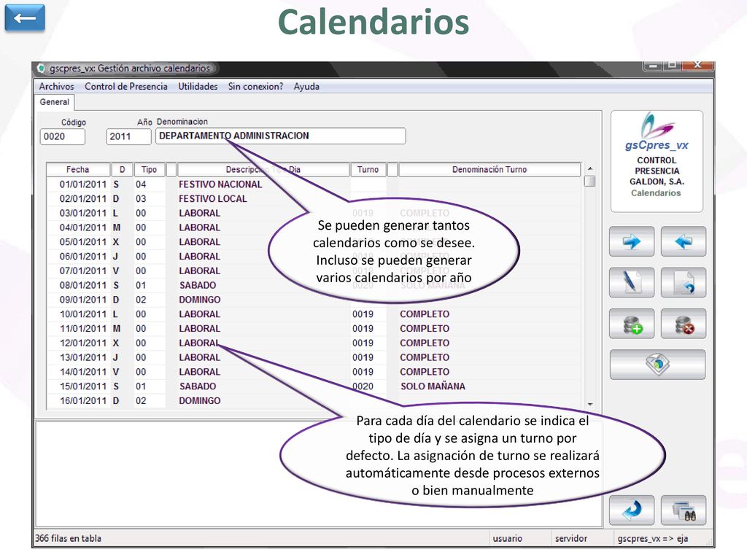Screen dimensions: 747x560
Task: Select FESTIVO LOCAL description cell
Action: (213, 199)
